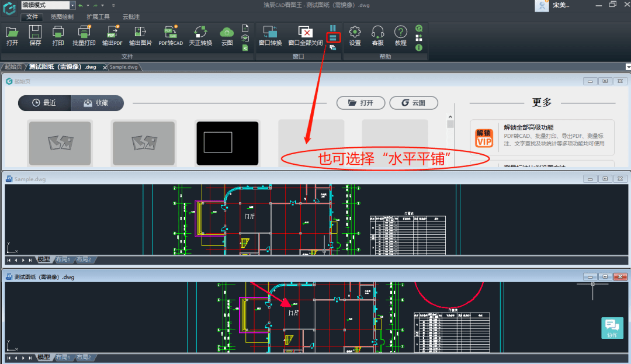Toggle to the 最近 recent files view
Image resolution: width=631 pixels, height=364 pixels.
pos(44,103)
